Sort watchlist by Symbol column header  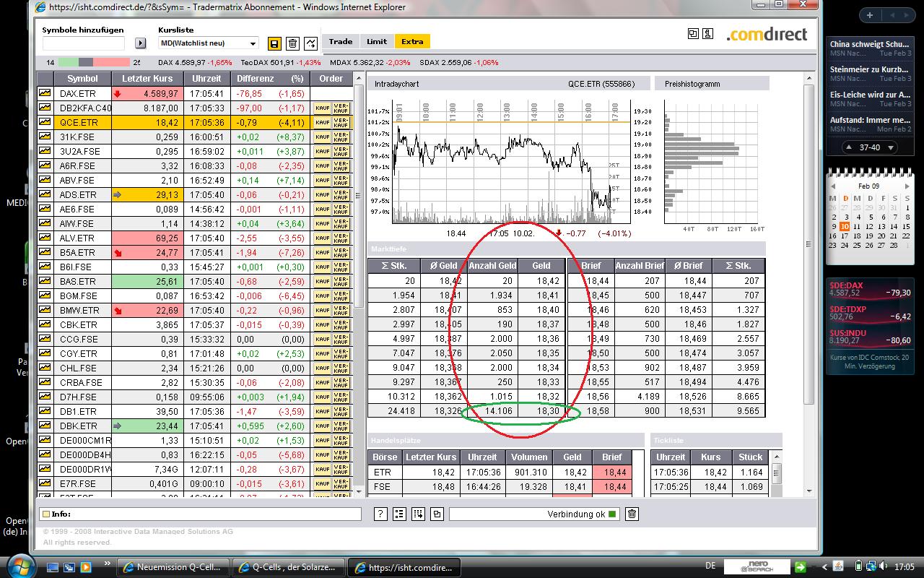tap(82, 79)
